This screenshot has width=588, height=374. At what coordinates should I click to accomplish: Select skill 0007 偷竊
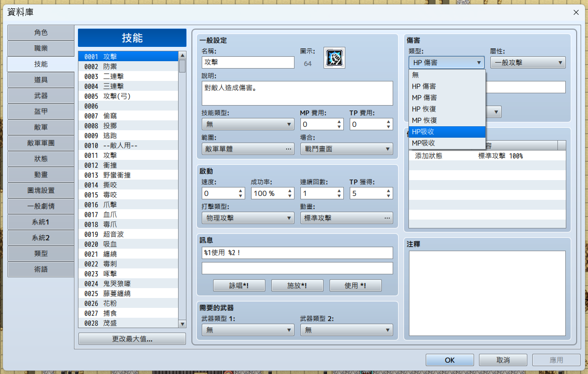128,116
